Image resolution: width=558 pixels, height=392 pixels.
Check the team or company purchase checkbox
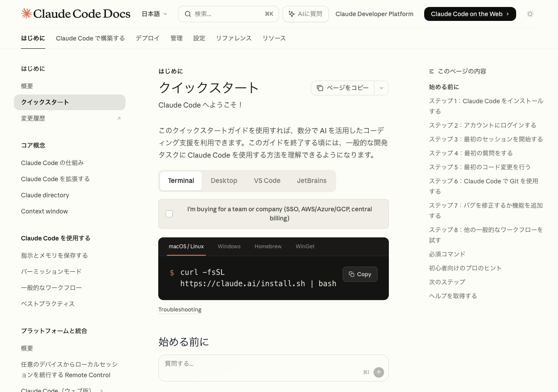[169, 214]
